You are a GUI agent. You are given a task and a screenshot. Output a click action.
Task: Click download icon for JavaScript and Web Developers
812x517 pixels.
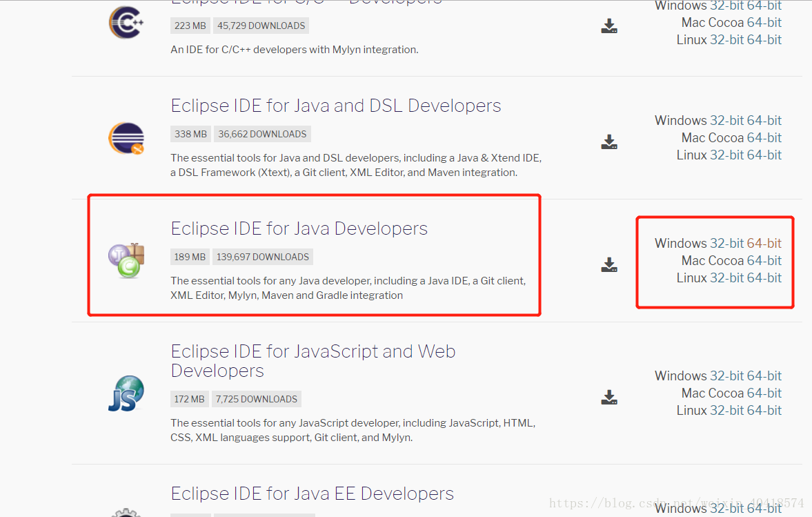coord(609,397)
